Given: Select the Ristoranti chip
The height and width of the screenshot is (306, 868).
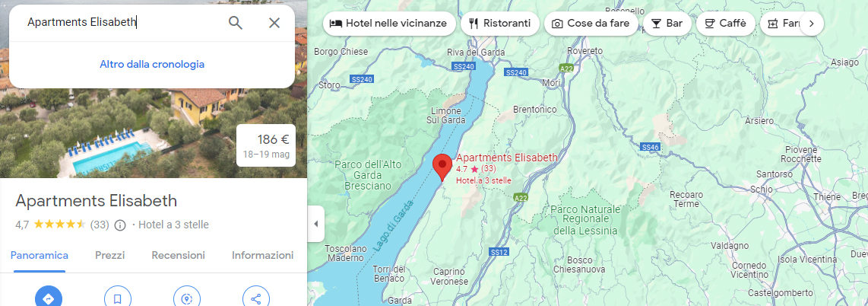Looking at the screenshot, I should point(500,24).
